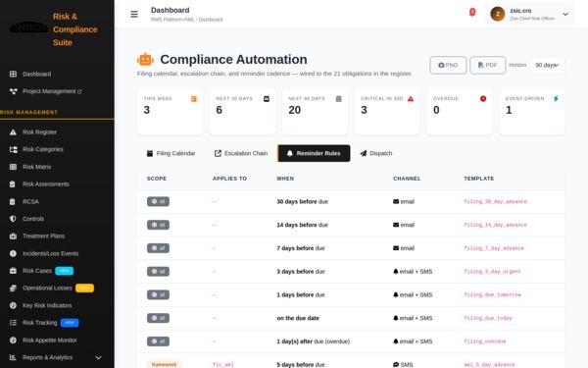Viewport: 588px width, 368px height.
Task: Switch to the Escalation Chain tab
Action: [241, 153]
